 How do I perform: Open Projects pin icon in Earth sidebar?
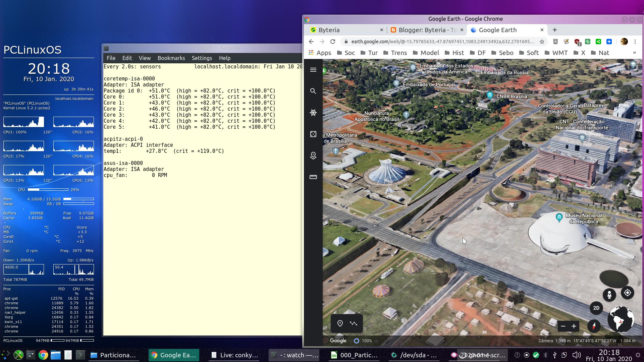tap(313, 156)
